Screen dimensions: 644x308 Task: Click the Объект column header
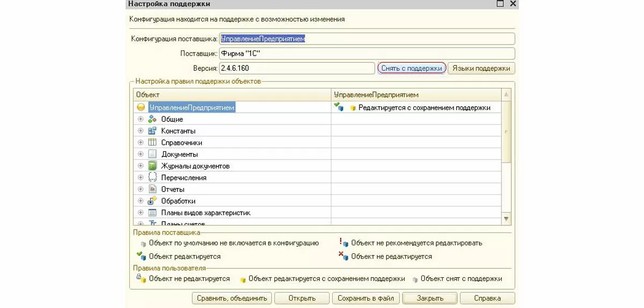click(232, 95)
